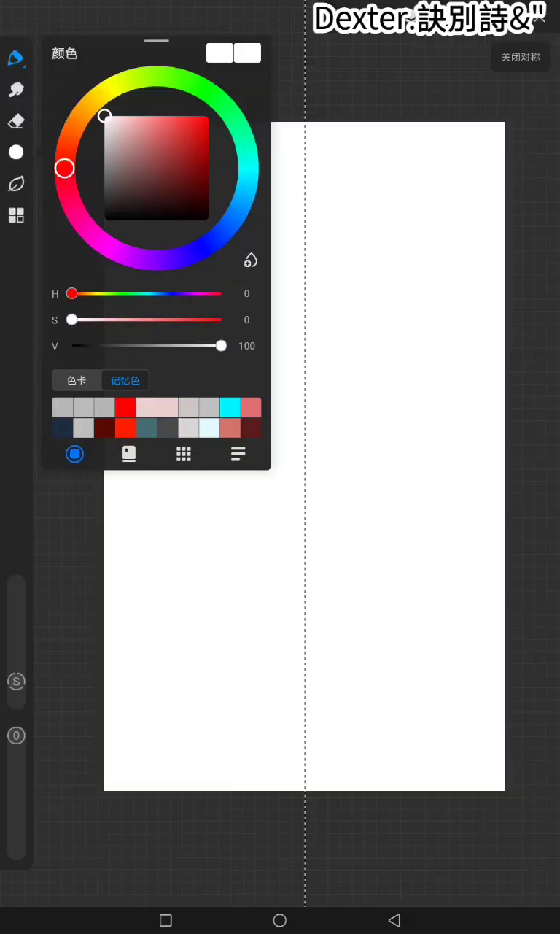Viewport: 560px width, 934px height.
Task: Click the add-color droplet icon
Action: pyautogui.click(x=250, y=260)
